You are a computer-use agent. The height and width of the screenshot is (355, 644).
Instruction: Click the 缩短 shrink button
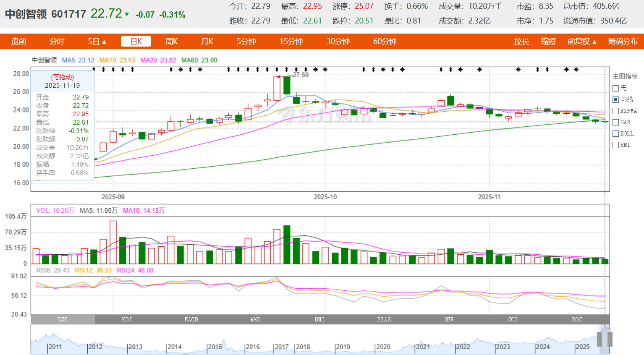click(x=548, y=42)
